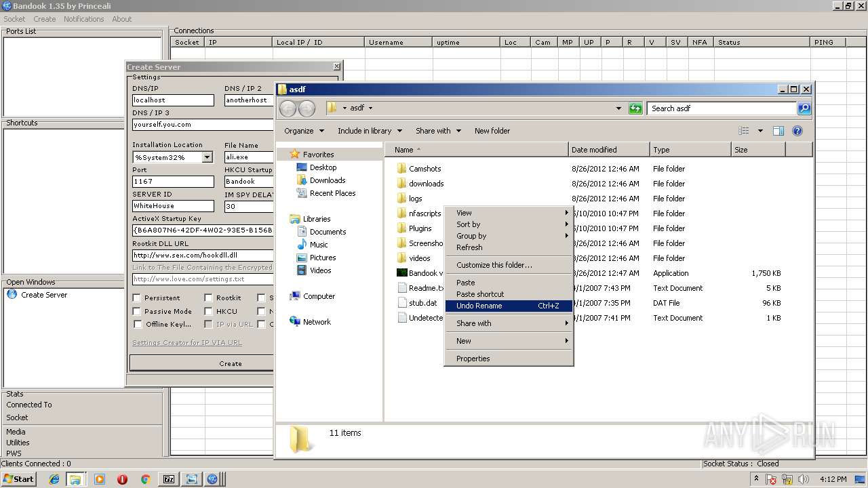Sort by the Date modified column
The width and height of the screenshot is (868, 488).
[609, 150]
